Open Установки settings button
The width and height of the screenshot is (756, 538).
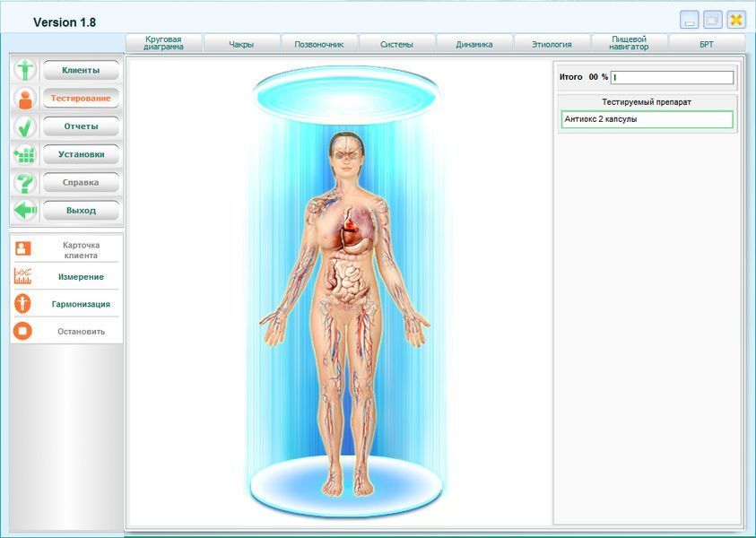coord(81,154)
